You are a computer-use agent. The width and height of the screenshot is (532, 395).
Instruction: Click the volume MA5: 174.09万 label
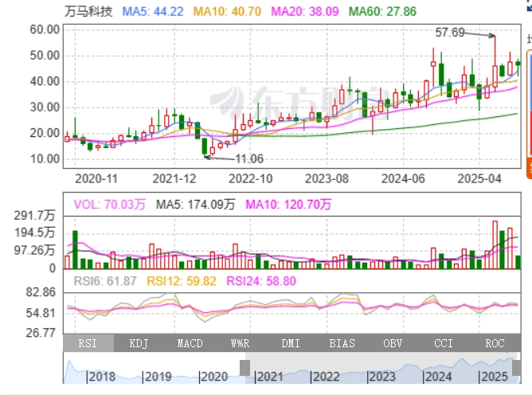pos(195,205)
